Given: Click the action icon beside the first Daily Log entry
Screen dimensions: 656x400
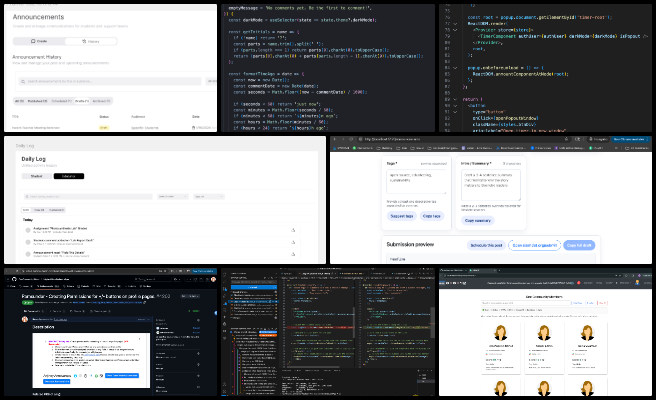Looking at the screenshot, I should 294,230.
